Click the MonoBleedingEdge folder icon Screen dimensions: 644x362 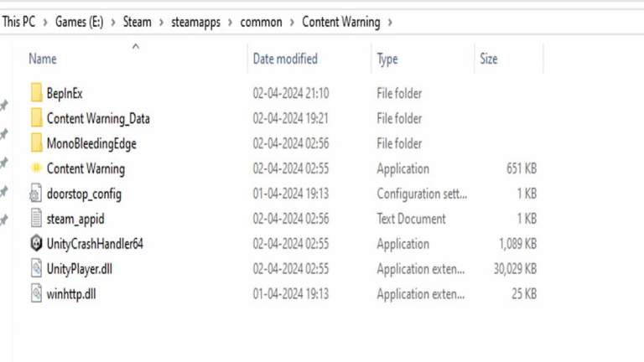[x=36, y=143]
